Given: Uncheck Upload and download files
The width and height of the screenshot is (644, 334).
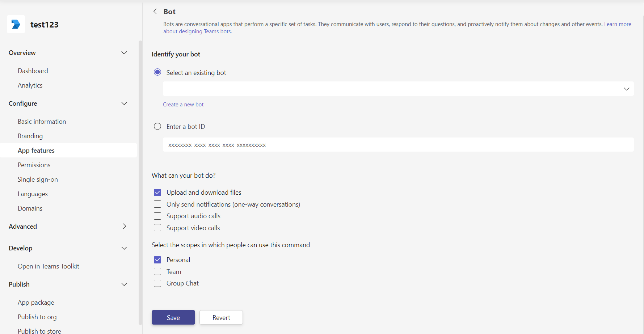Looking at the screenshot, I should (x=157, y=192).
